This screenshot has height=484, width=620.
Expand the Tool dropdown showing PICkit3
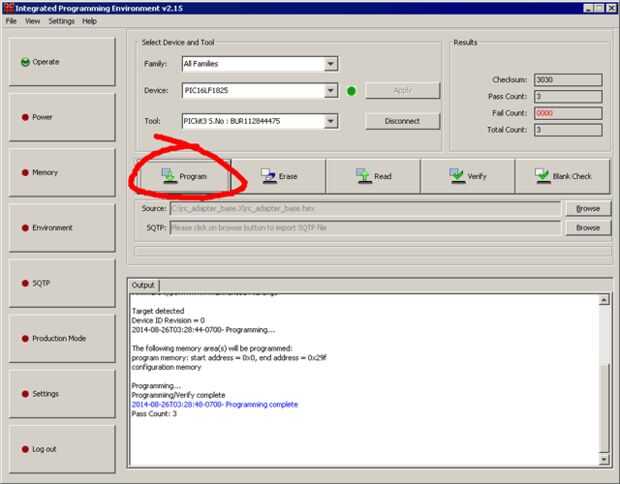tap(331, 121)
